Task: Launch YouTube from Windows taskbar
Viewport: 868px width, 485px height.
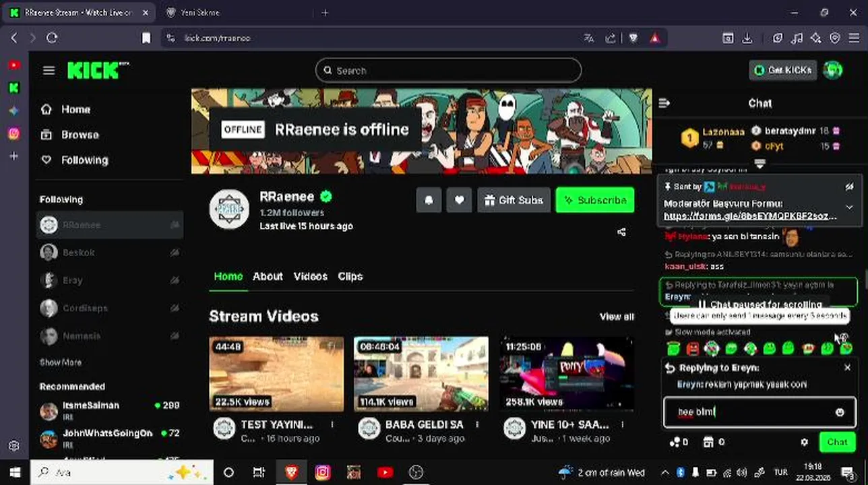Action: coord(385,472)
